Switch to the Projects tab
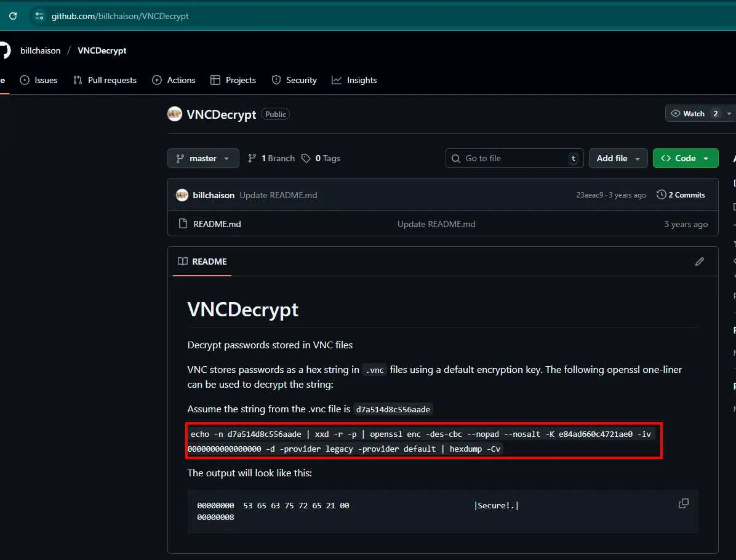Image resolution: width=736 pixels, height=560 pixels. point(233,80)
